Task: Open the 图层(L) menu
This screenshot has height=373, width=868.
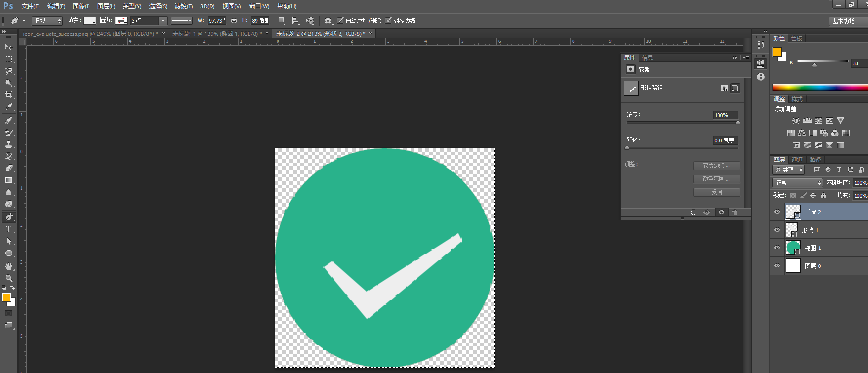Action: (106, 6)
